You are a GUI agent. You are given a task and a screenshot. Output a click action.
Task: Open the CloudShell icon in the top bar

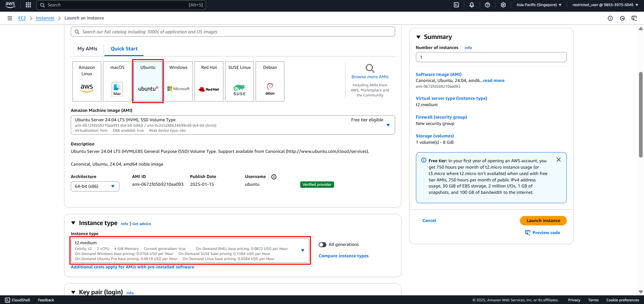tap(456, 5)
